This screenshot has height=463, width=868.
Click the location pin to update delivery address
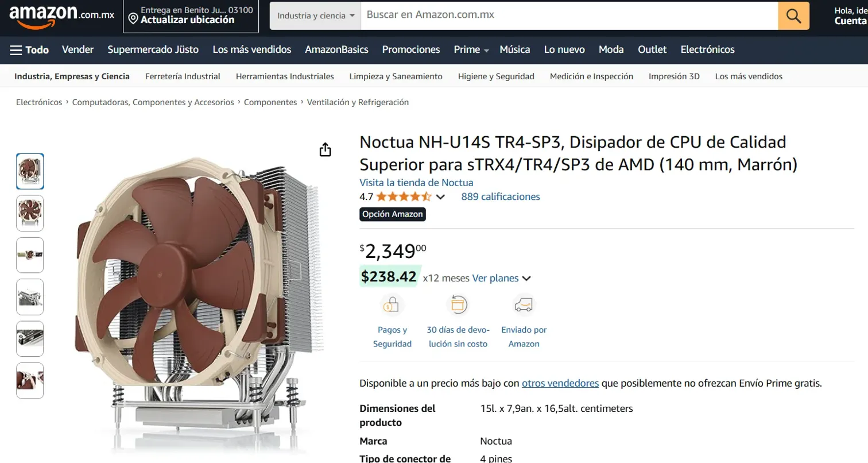133,20
